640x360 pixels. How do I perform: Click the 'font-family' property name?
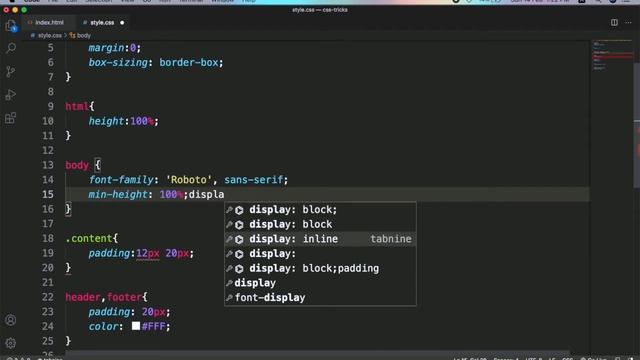pos(121,180)
